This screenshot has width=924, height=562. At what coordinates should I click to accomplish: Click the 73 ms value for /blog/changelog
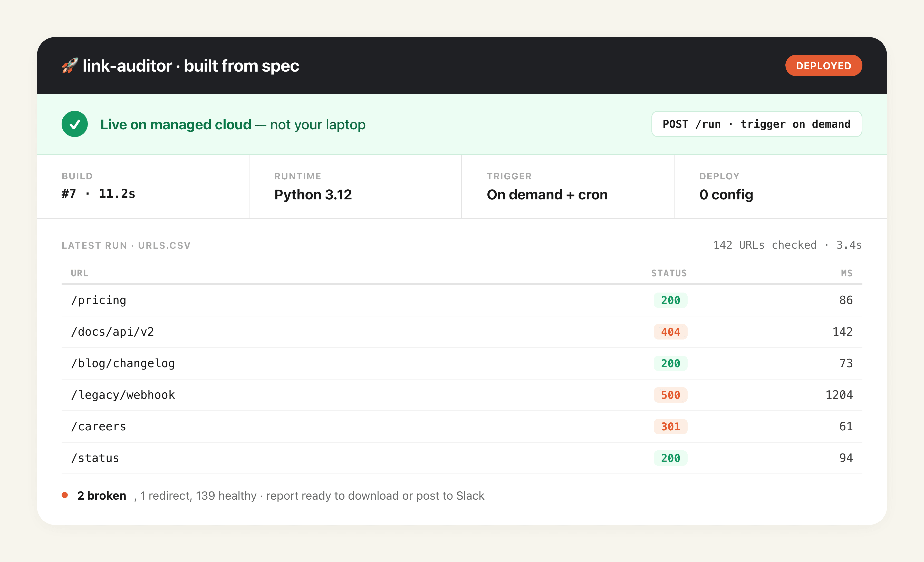point(846,363)
